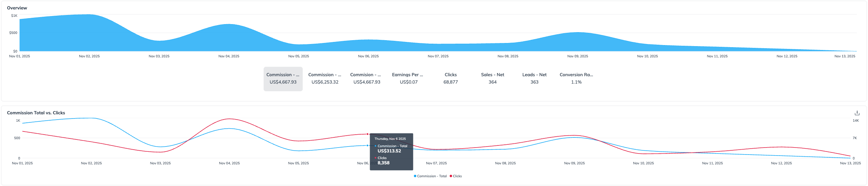Toggle Clicks series label in chart legend

[x=457, y=176]
